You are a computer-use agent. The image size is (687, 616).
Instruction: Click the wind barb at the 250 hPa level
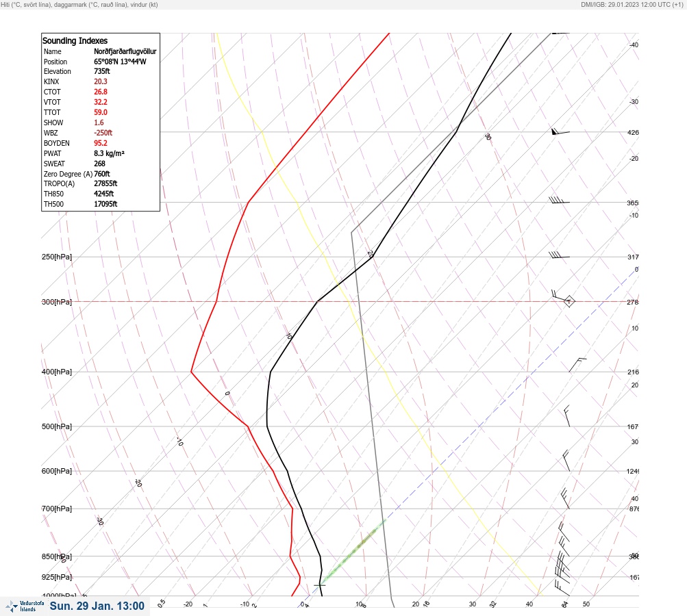(x=559, y=255)
